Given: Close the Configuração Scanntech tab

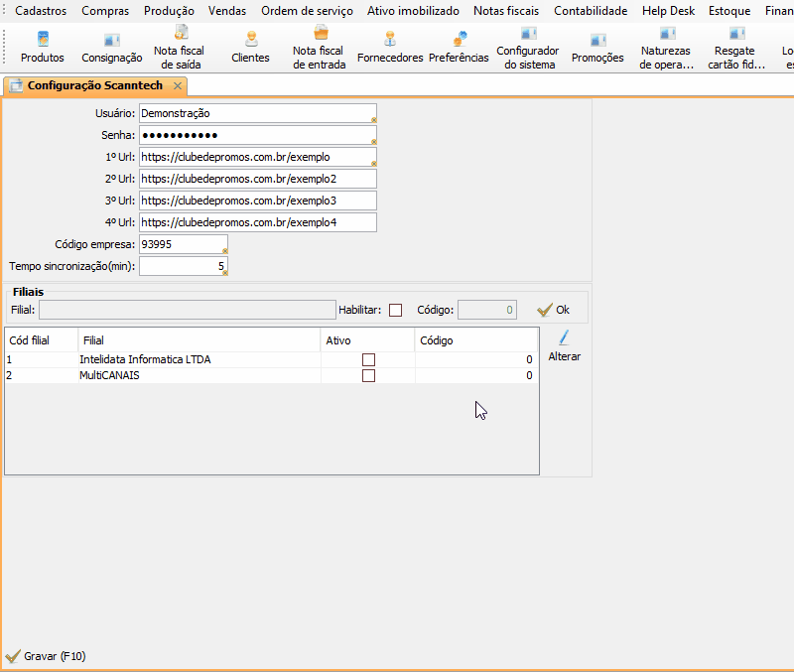Looking at the screenshot, I should 177,86.
